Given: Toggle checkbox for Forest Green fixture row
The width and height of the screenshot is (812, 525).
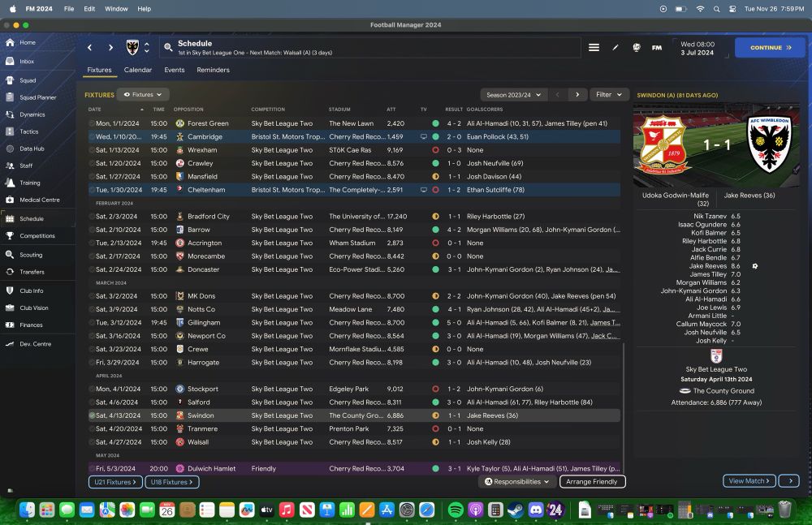Looking at the screenshot, I should 92,123.
